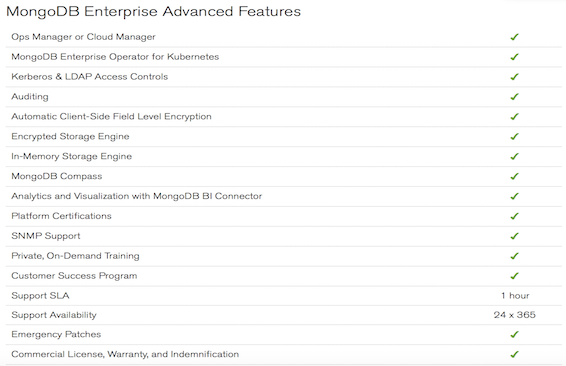Click the MongoDB Enterprise Advanced Features heading
This screenshot has height=366, width=566.
tap(153, 12)
